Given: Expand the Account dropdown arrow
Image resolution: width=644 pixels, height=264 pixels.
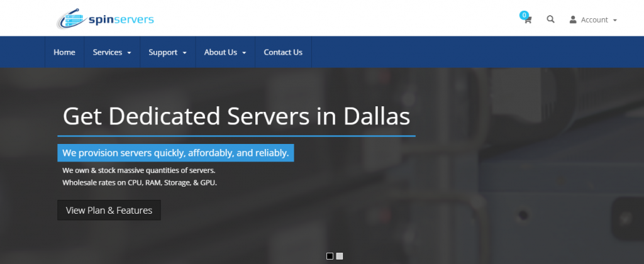Looking at the screenshot, I should pyautogui.click(x=615, y=20).
